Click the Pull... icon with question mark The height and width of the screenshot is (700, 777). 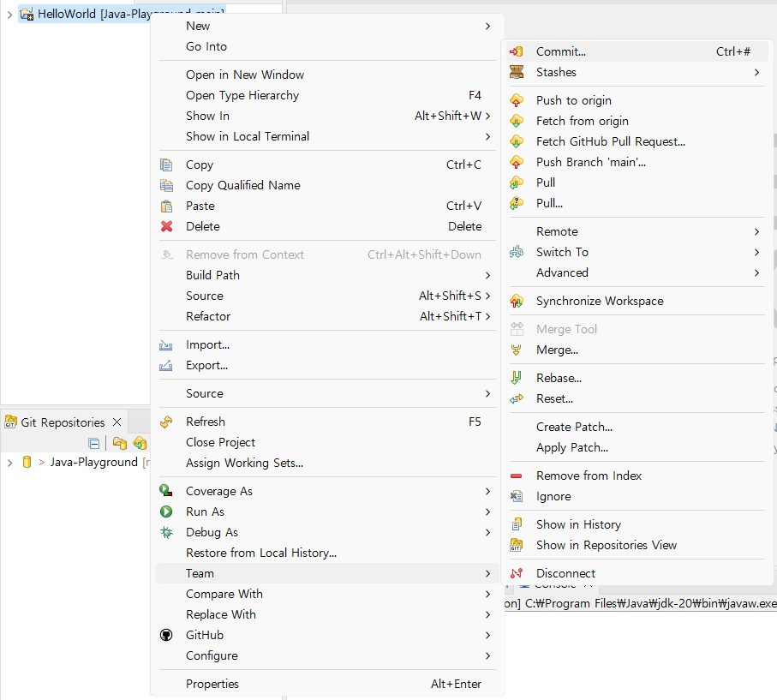coord(517,203)
